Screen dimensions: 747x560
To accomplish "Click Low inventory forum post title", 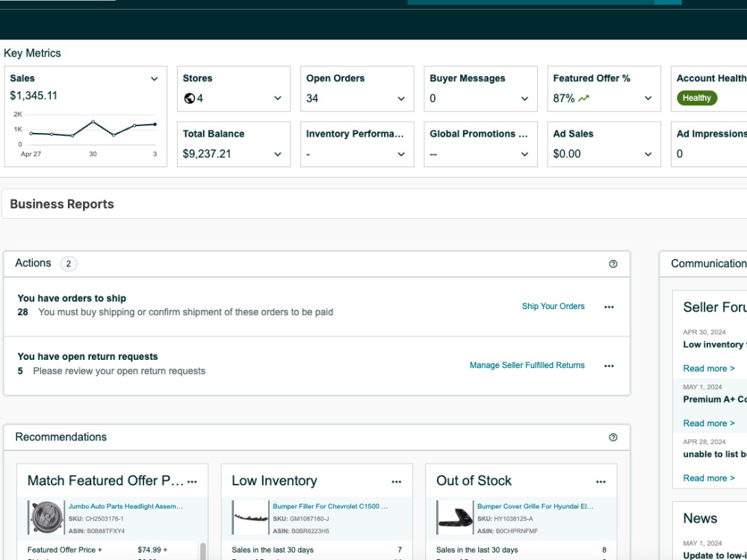I will click(715, 344).
